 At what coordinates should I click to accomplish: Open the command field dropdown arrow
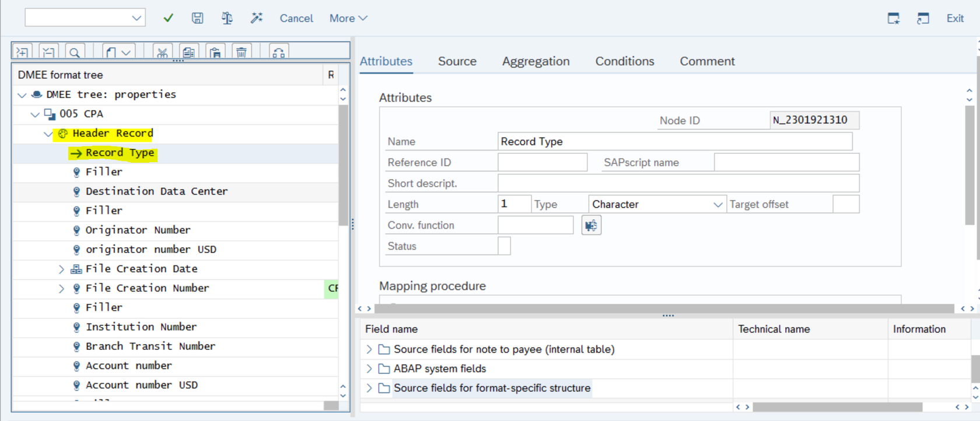(x=136, y=18)
